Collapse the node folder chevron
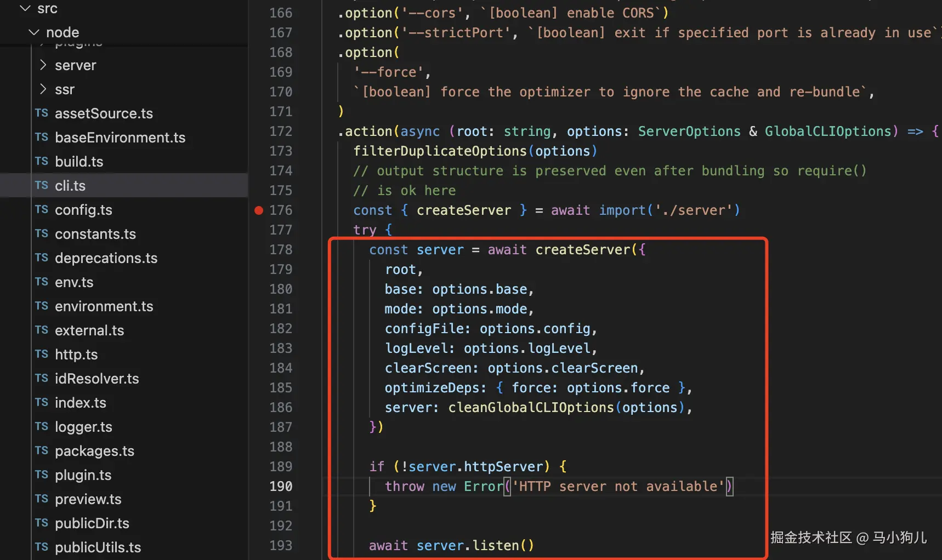942x560 pixels. click(x=34, y=32)
